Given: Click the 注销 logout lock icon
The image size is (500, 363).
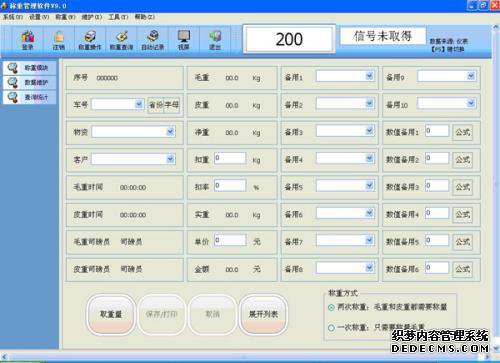Looking at the screenshot, I should [x=59, y=40].
